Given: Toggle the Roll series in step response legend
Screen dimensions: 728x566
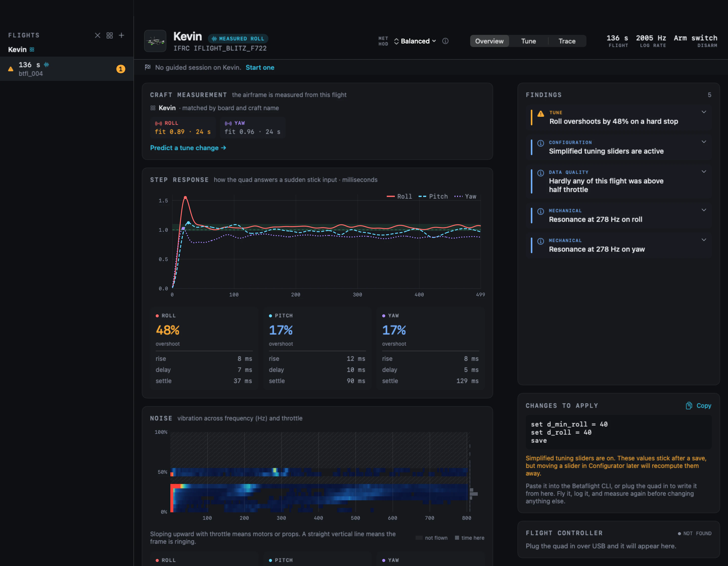Looking at the screenshot, I should (x=399, y=197).
